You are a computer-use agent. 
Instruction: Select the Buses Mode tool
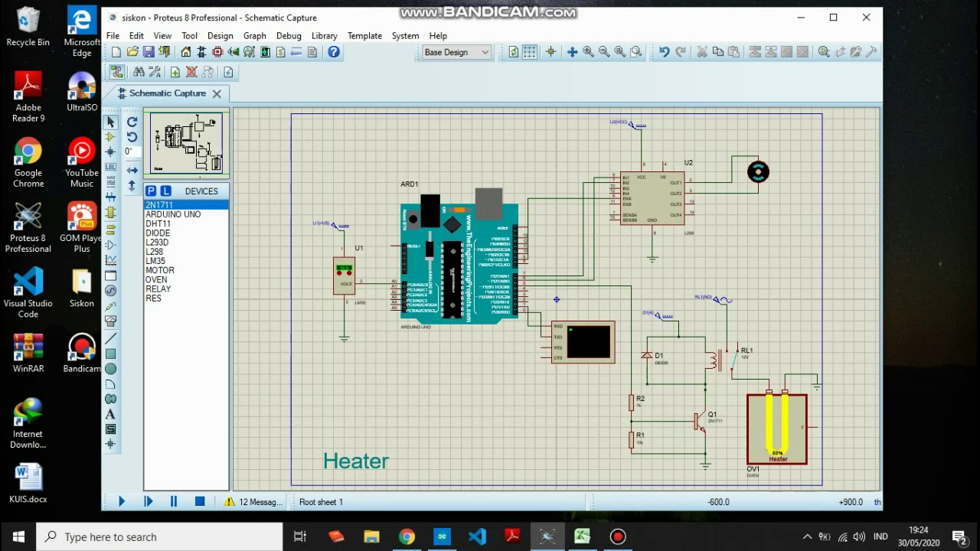110,197
